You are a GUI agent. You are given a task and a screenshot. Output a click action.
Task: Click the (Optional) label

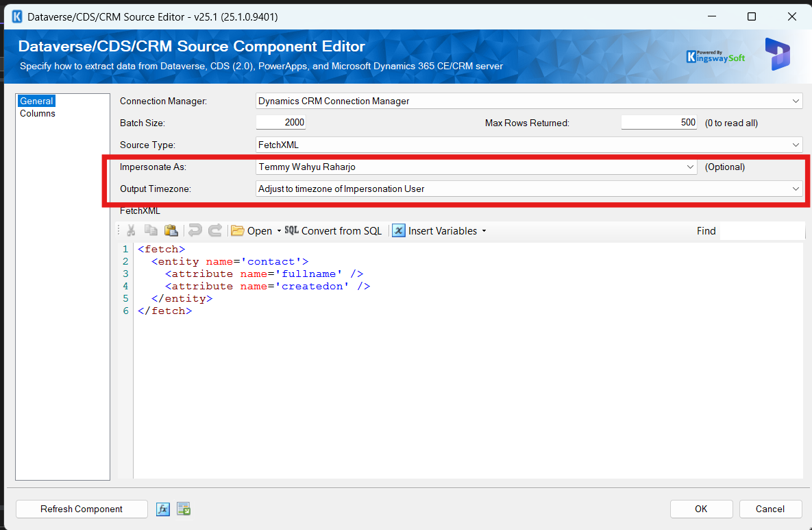click(725, 167)
